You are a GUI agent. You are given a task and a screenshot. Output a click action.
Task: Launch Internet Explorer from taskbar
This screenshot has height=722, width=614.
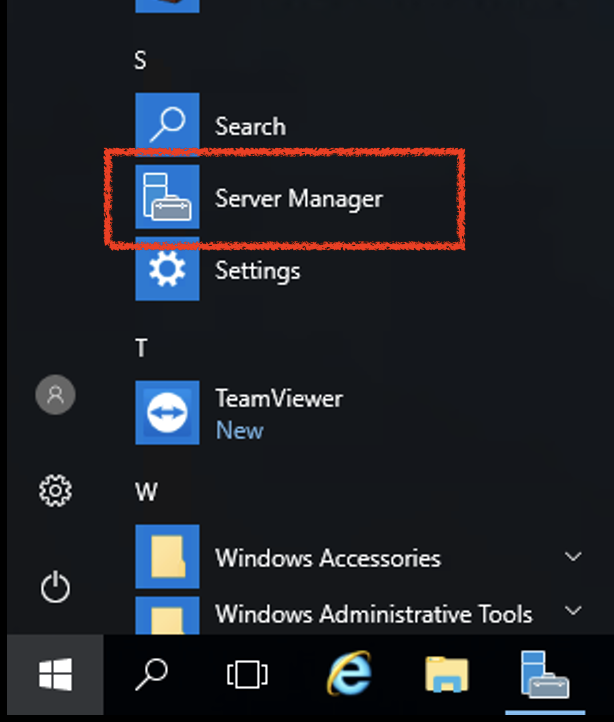coord(349,673)
